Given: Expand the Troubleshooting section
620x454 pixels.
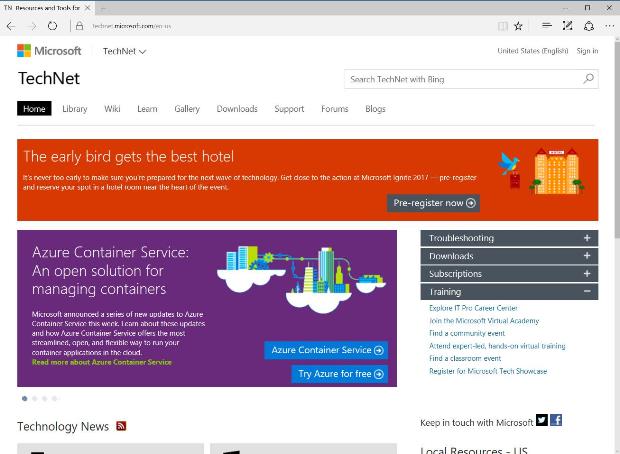Looking at the screenshot, I should (x=587, y=238).
